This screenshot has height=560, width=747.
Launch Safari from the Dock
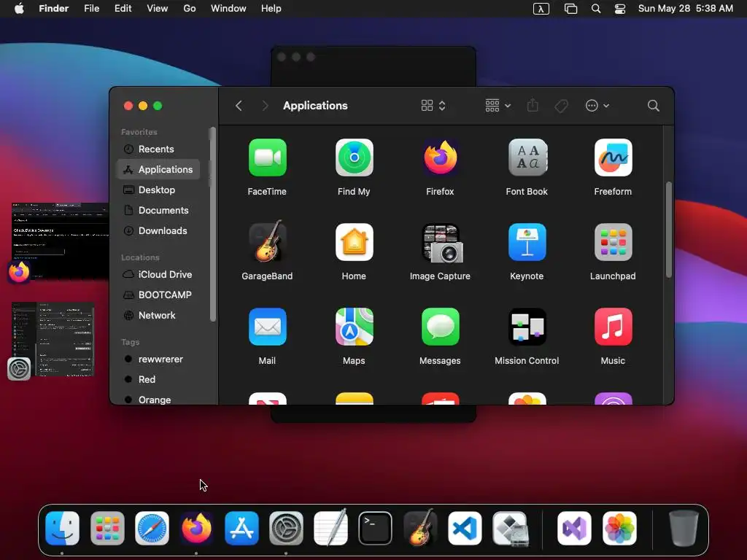(x=152, y=528)
